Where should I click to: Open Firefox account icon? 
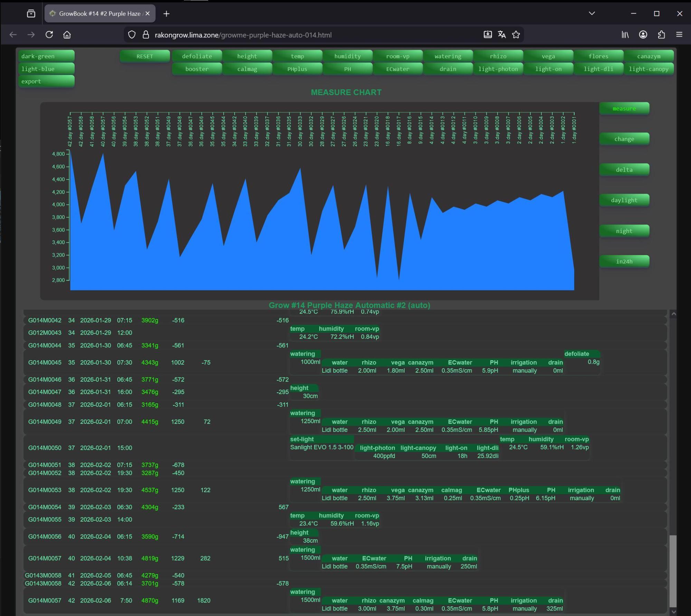tap(643, 35)
